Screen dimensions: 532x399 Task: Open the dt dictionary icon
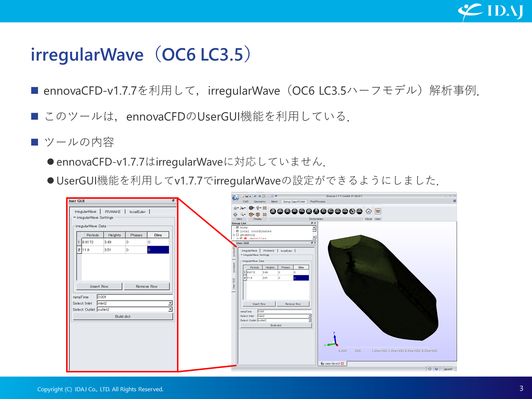273,211
